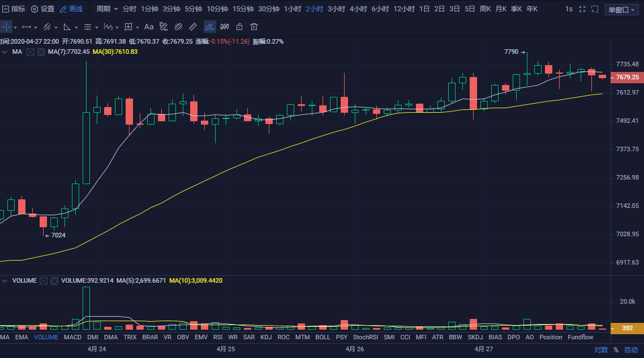Click the 7679.25 current price label
Screen dimensions: 644x358
click(x=626, y=77)
